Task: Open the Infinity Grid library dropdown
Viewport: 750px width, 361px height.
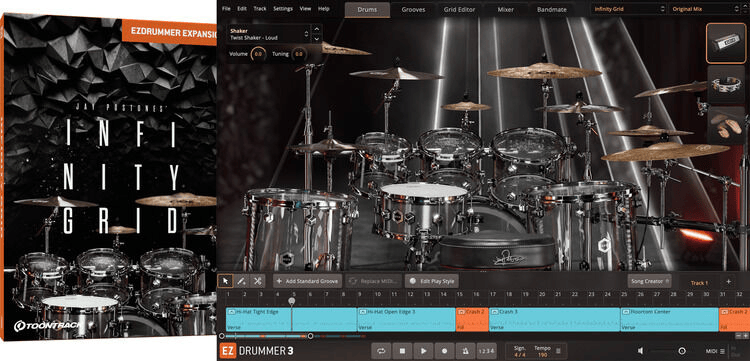Action: (629, 9)
